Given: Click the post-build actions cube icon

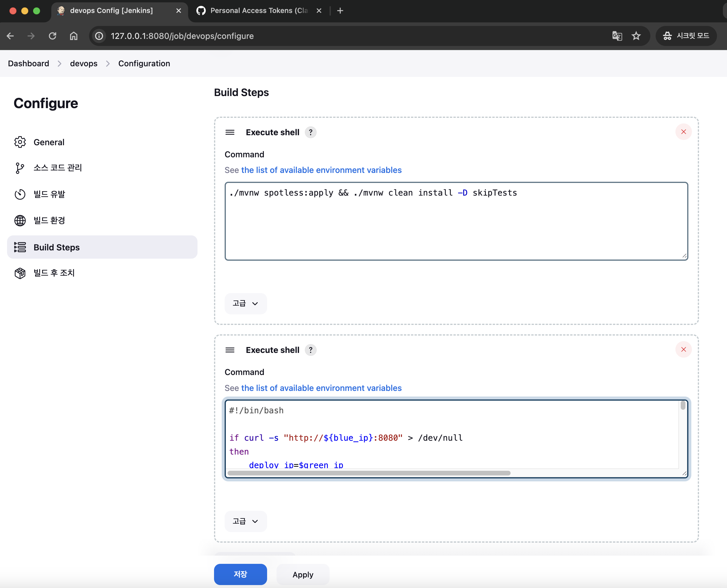Looking at the screenshot, I should pos(20,273).
